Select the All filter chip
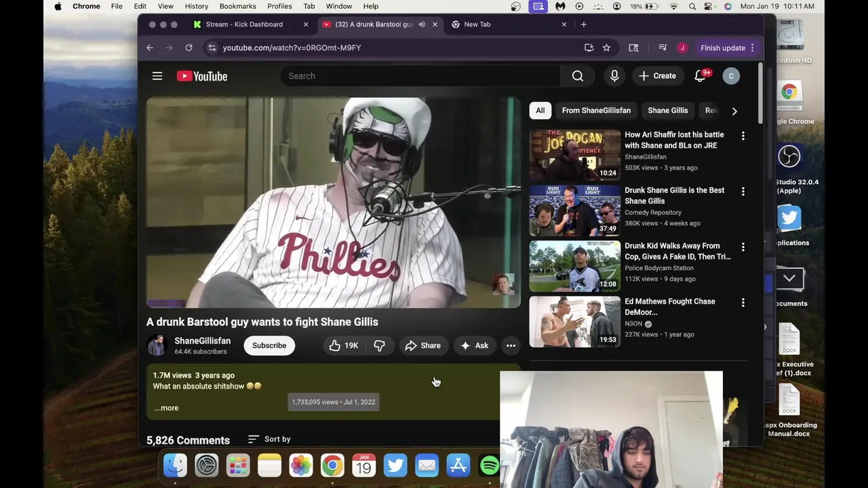Viewport: 868px width, 488px height. tap(540, 110)
